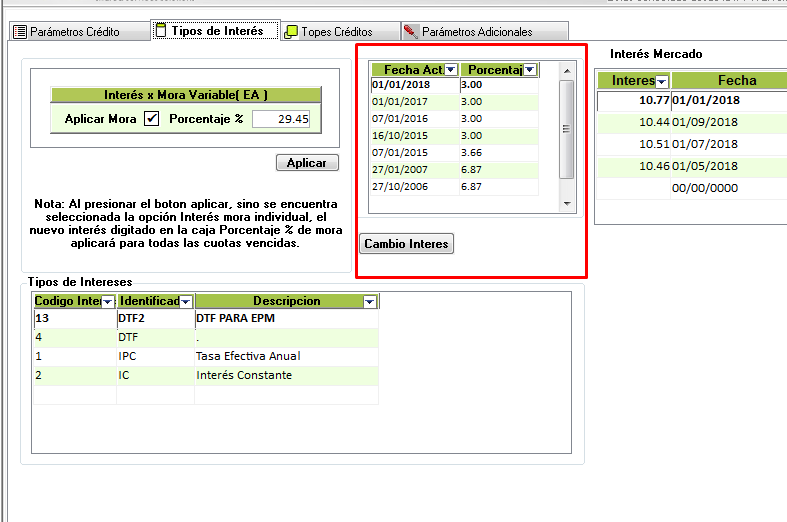Image resolution: width=787 pixels, height=522 pixels.
Task: Toggle the Aplicar Mora checkbox
Action: click(152, 119)
